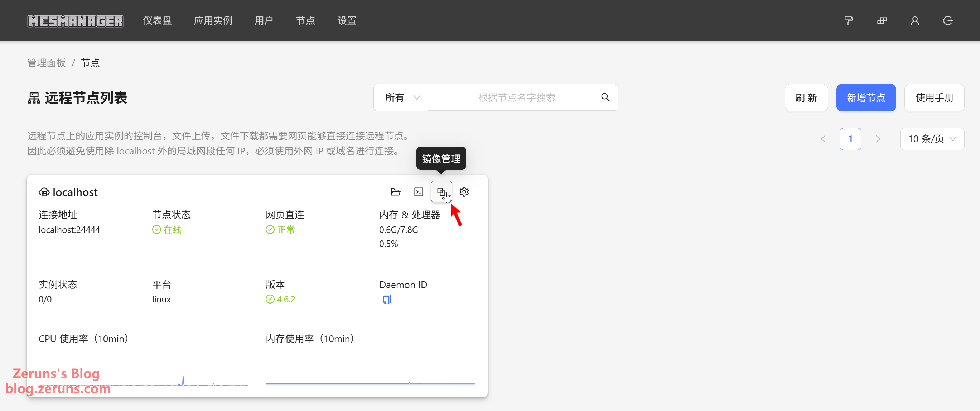Click the version 4.6.2 check icon
This screenshot has height=411, width=980.
(270, 300)
